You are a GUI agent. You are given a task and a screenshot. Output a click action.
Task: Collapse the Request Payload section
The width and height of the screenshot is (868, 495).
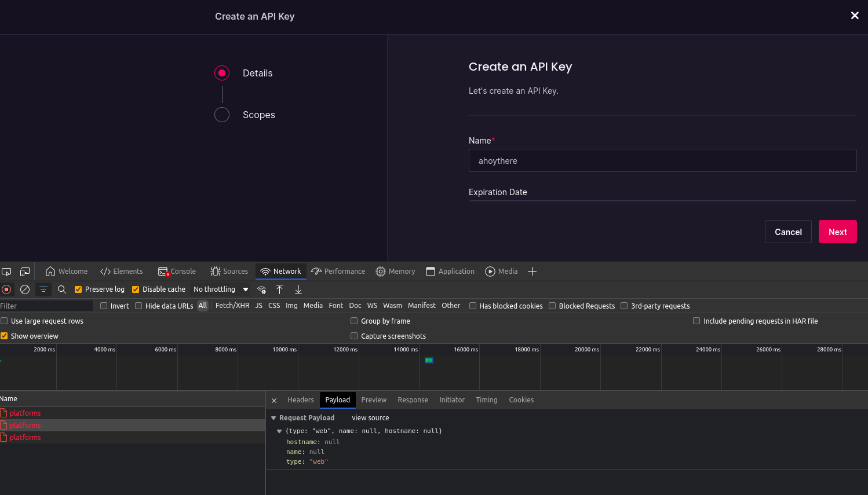pos(273,417)
